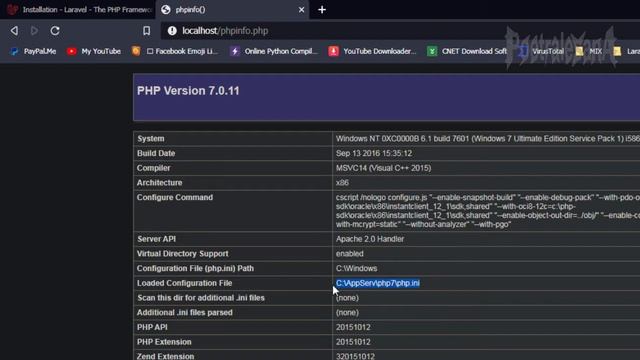Viewport: 640px width, 360px height.
Task: Click the Compiler value MSVC14
Action: coord(383,168)
